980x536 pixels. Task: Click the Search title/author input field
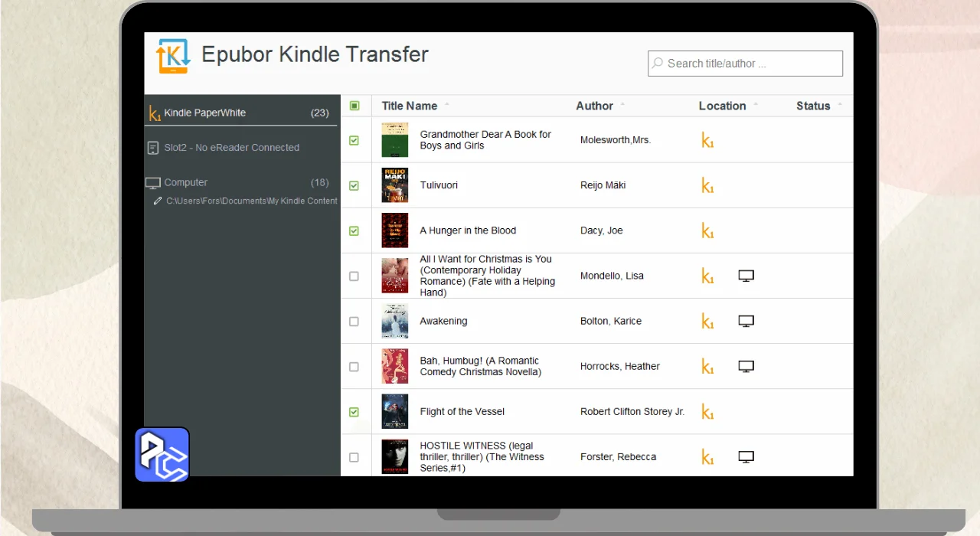(x=745, y=64)
